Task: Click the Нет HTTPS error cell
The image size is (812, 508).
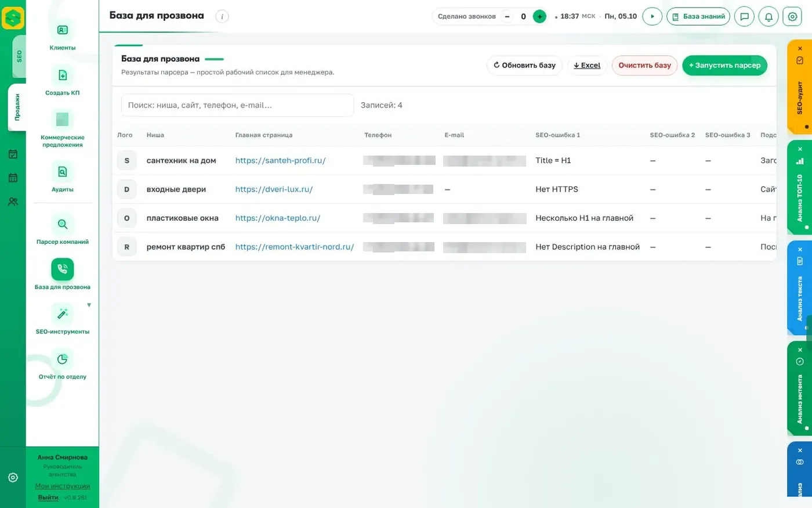Action: pyautogui.click(x=557, y=189)
